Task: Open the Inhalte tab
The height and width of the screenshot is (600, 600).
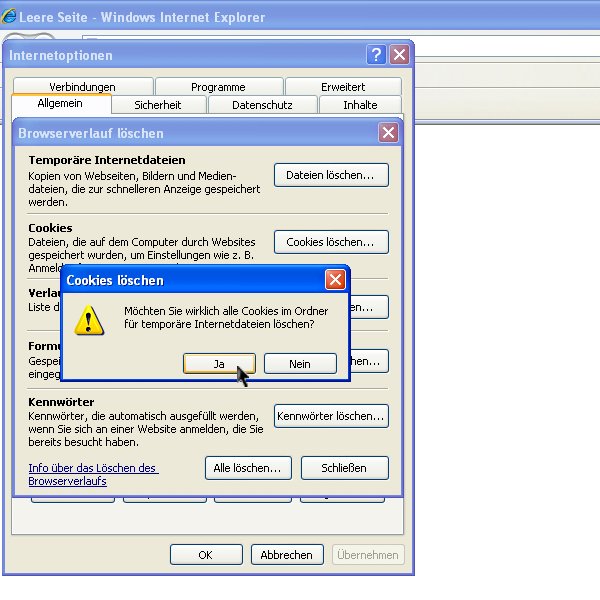Action: (x=360, y=105)
